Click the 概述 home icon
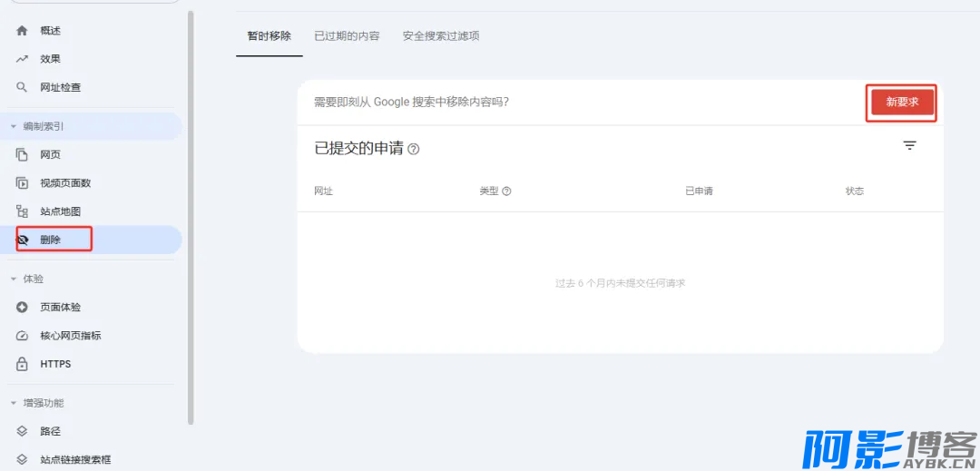This screenshot has height=471, width=980. (x=23, y=31)
